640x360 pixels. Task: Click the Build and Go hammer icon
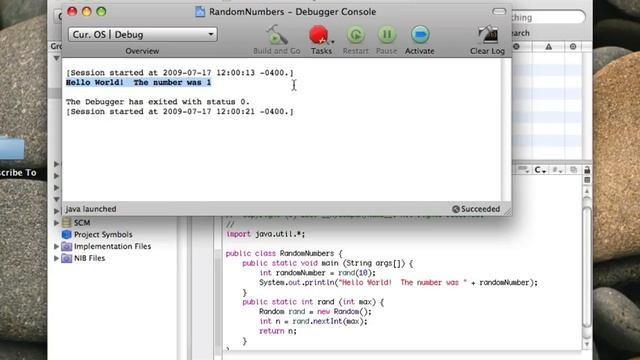[277, 35]
